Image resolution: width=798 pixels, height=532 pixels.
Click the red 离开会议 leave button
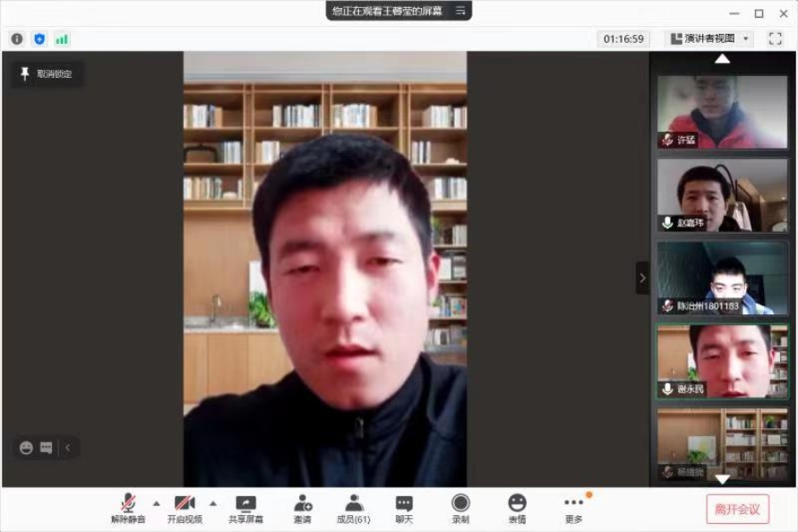tap(737, 510)
